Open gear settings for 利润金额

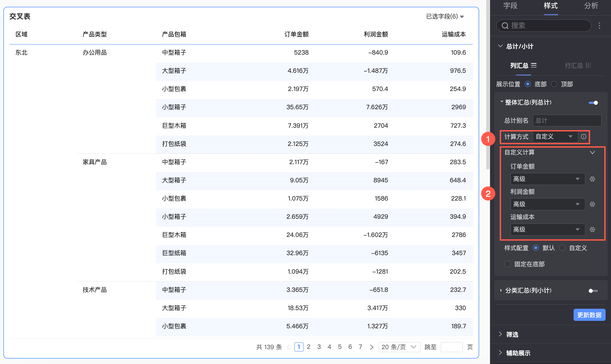592,204
